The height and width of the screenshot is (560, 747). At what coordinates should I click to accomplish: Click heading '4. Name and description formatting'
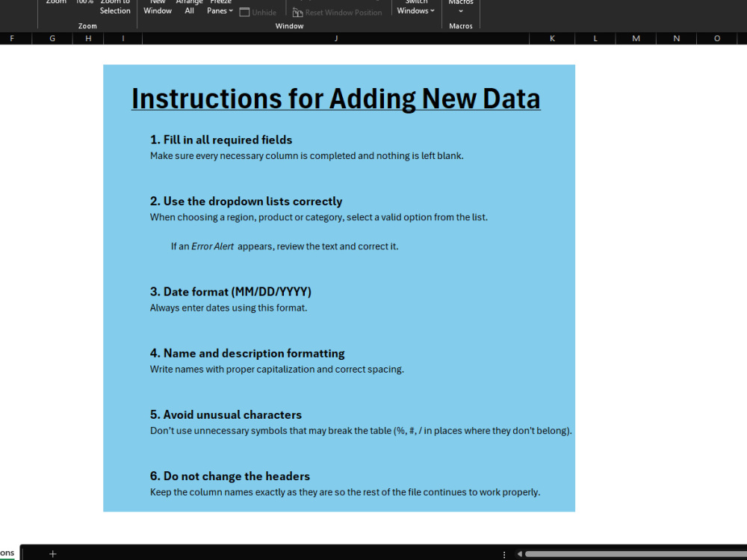pyautogui.click(x=247, y=353)
